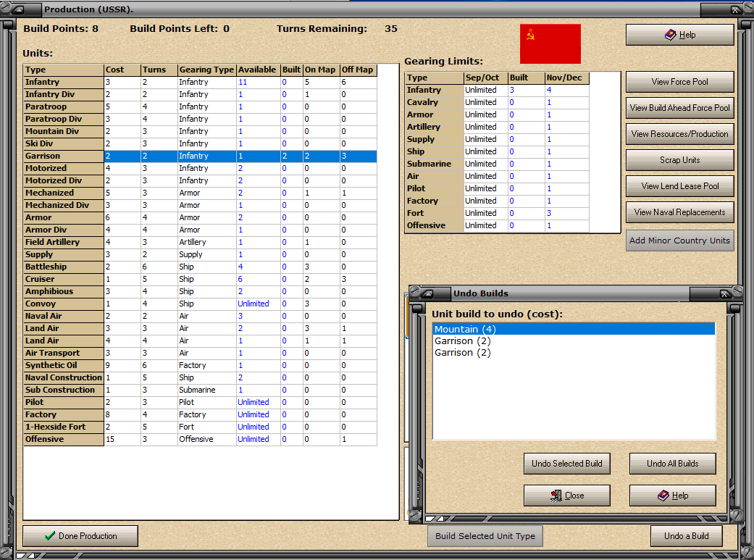Screen dimensions: 754x560
Task: Click Fort row in Gearing Limits
Action: pyautogui.click(x=498, y=213)
